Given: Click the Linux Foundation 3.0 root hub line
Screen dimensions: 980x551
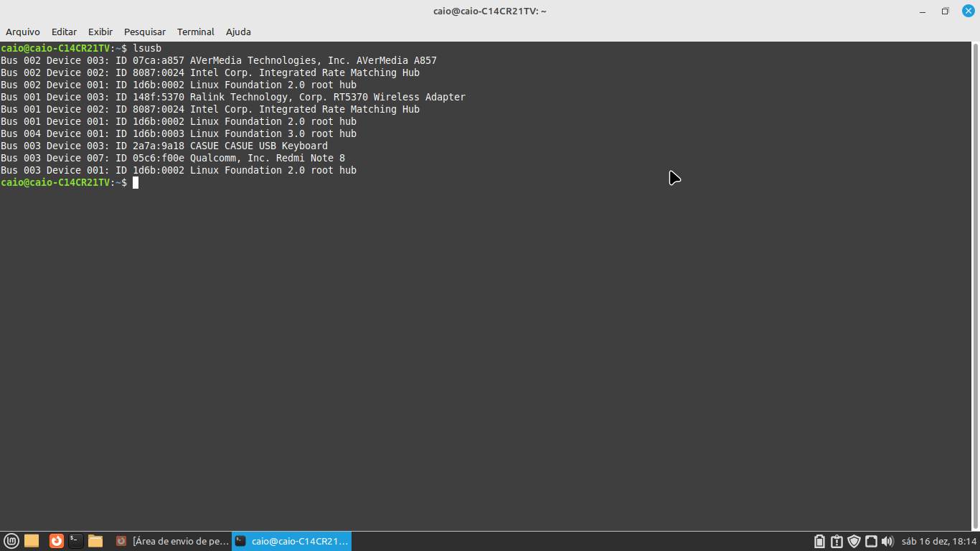Looking at the screenshot, I should [x=179, y=133].
